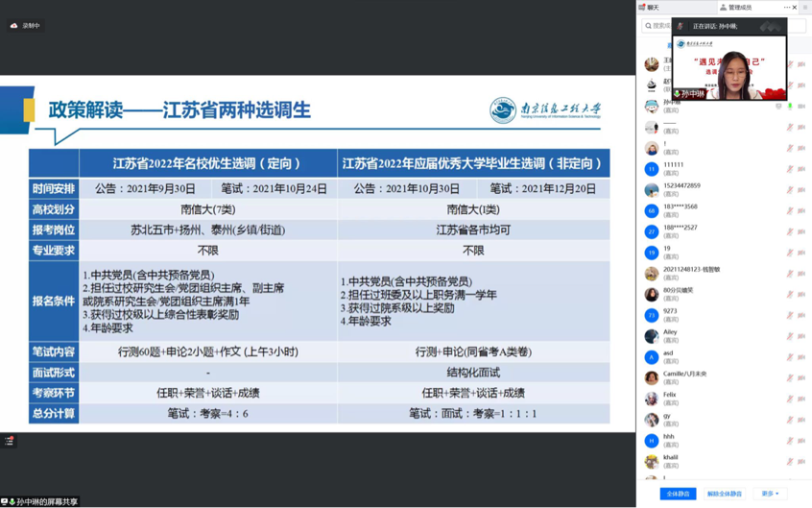The width and height of the screenshot is (812, 508).
Task: Click the toolbar icon at bottom-left corner
Action: (x=10, y=441)
